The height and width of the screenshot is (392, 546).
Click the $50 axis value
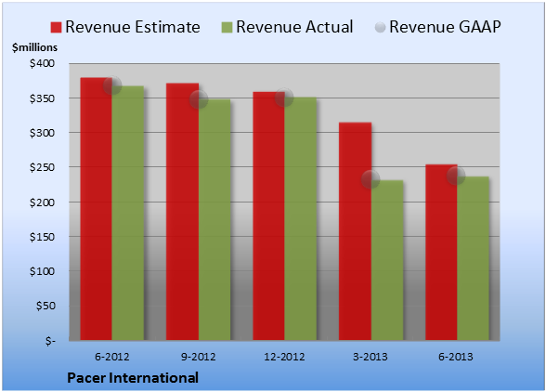(x=45, y=306)
